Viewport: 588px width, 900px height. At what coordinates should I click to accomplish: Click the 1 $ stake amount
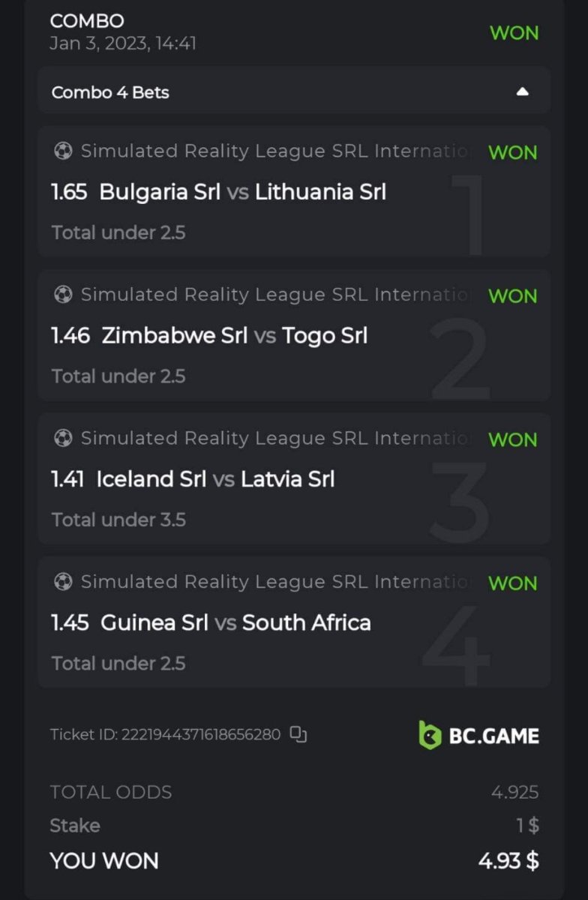coord(528,826)
